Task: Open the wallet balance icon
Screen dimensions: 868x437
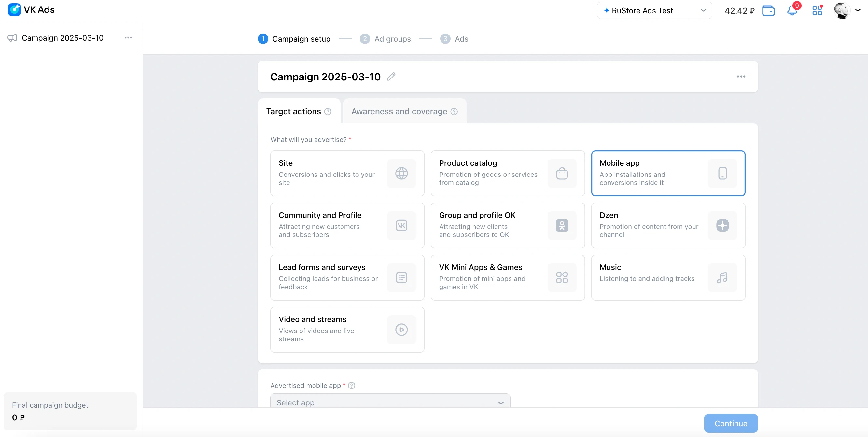Action: pos(768,11)
